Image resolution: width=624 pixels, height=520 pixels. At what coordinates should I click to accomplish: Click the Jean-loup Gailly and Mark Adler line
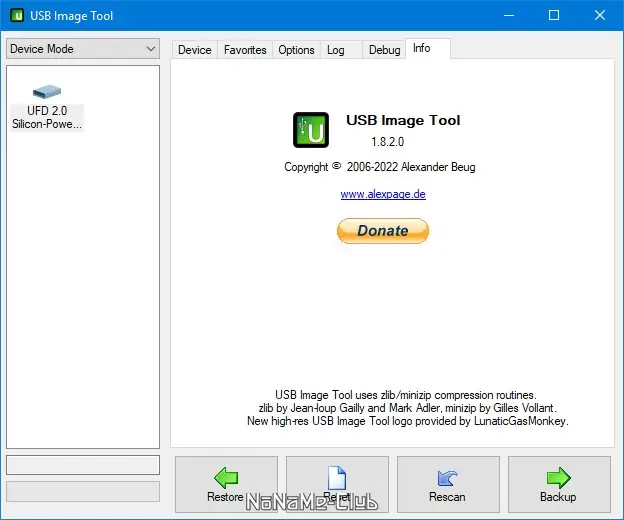(x=408, y=408)
